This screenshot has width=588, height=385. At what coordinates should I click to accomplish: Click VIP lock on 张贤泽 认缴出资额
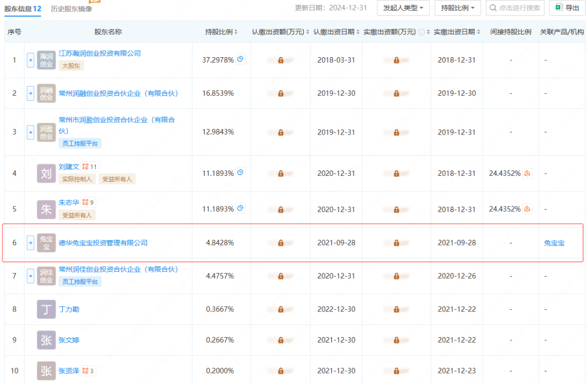point(280,371)
